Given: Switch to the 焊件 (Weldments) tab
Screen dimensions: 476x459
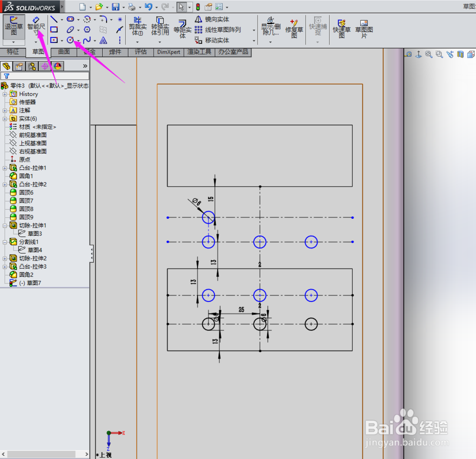Looking at the screenshot, I should point(115,52).
